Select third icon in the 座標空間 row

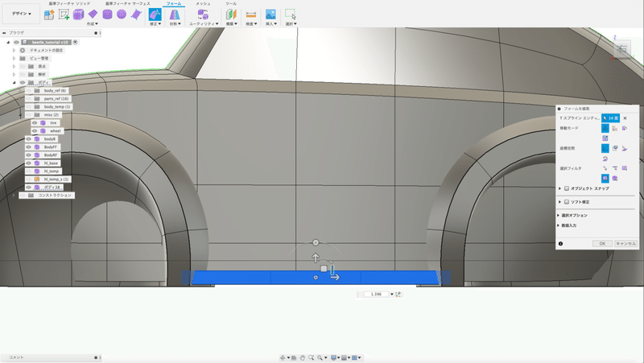[625, 148]
